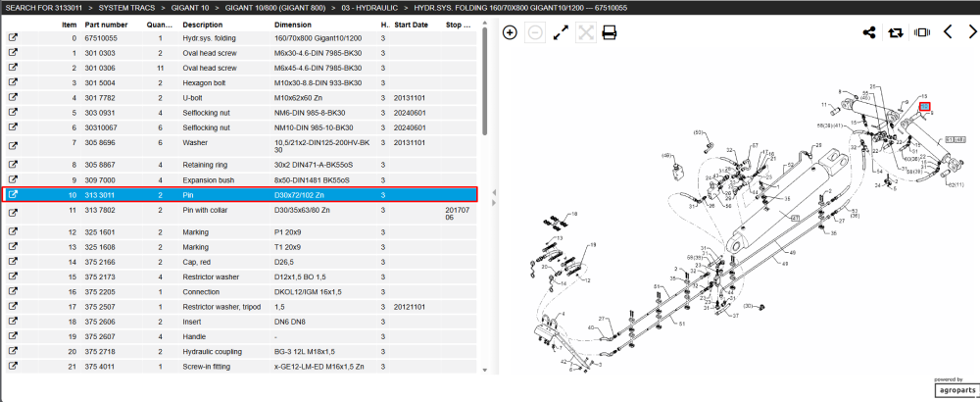Open external link for U-bolt row
980x402 pixels.
click(13, 97)
